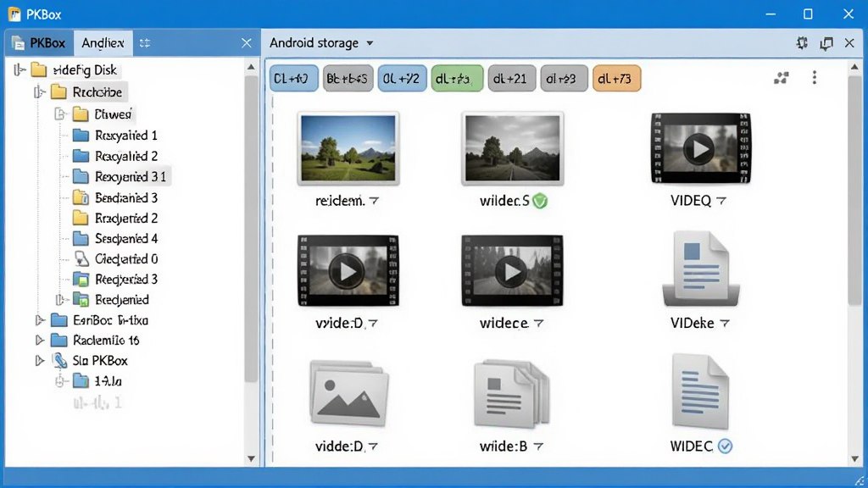Click the small grid icon next to Andliex tab

tap(145, 43)
